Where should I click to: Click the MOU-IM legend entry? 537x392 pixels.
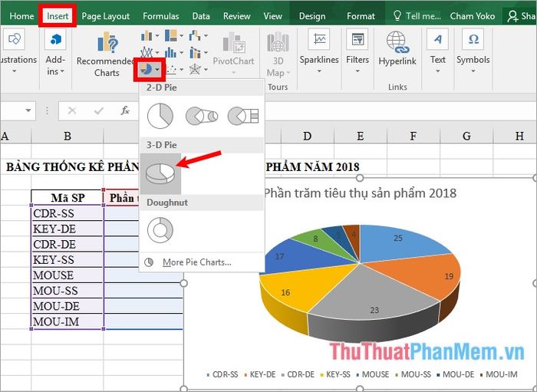499,374
